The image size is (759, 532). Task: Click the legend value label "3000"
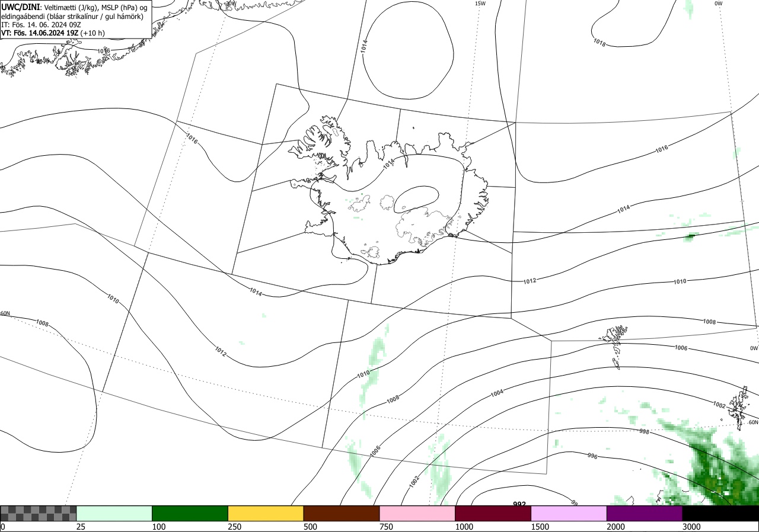pyautogui.click(x=691, y=527)
